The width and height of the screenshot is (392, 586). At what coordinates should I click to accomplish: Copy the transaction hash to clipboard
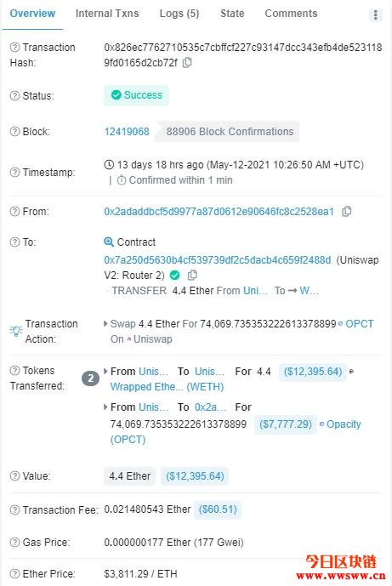187,62
